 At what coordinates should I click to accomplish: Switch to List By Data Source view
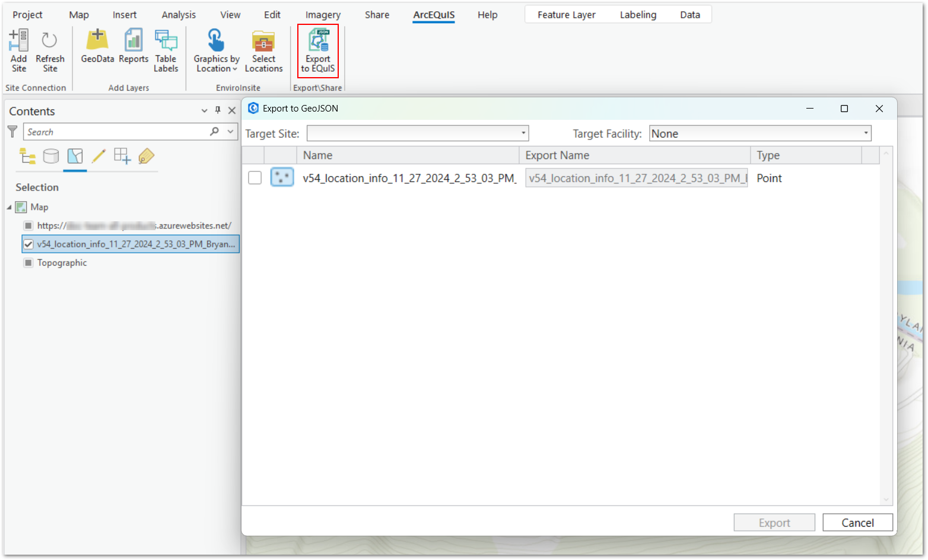(51, 156)
